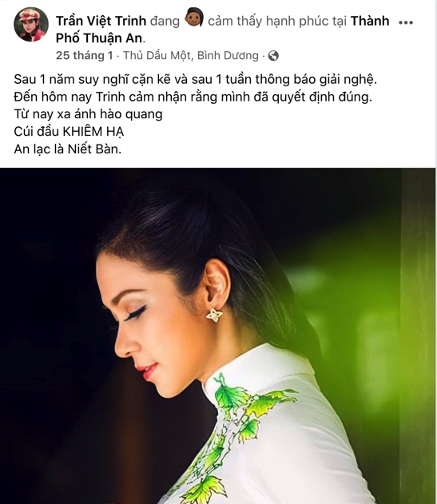Open the Trần Việt Trinh name link
This screenshot has height=504, width=437.
click(101, 22)
